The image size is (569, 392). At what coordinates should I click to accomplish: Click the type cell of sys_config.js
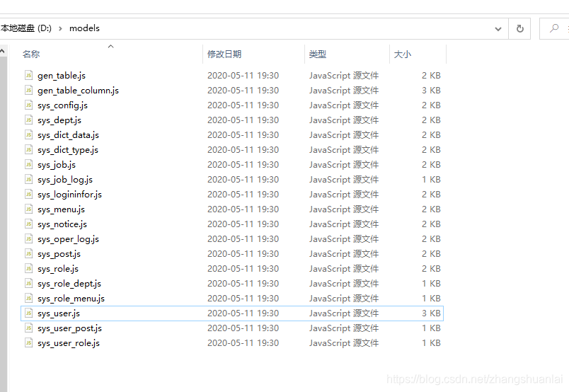(344, 105)
